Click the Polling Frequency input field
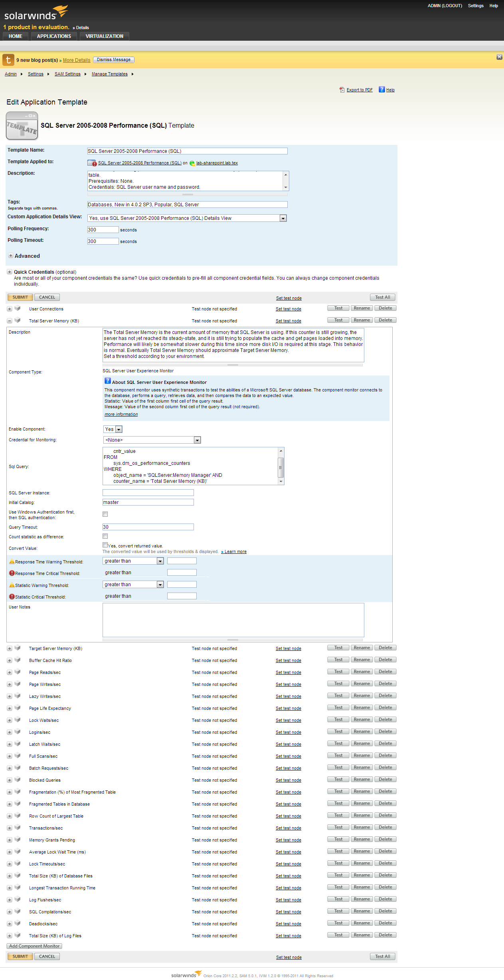Screen dimensions: 504x980 [103, 230]
